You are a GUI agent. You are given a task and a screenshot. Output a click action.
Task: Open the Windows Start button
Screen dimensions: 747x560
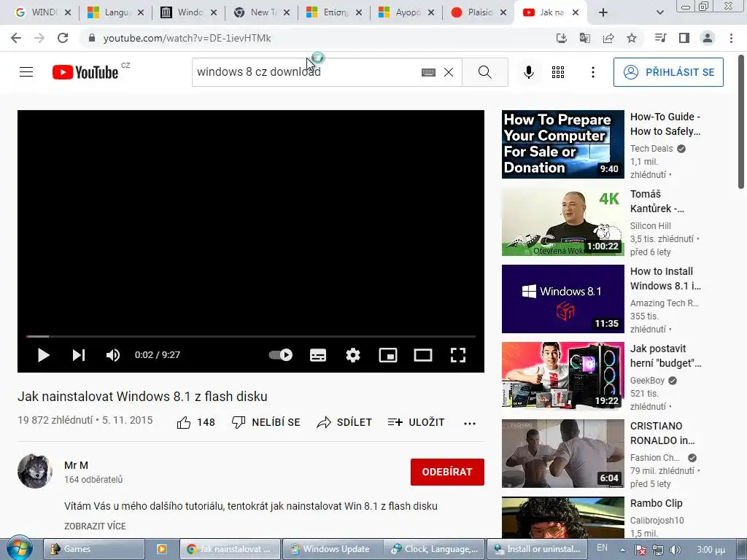click(18, 548)
